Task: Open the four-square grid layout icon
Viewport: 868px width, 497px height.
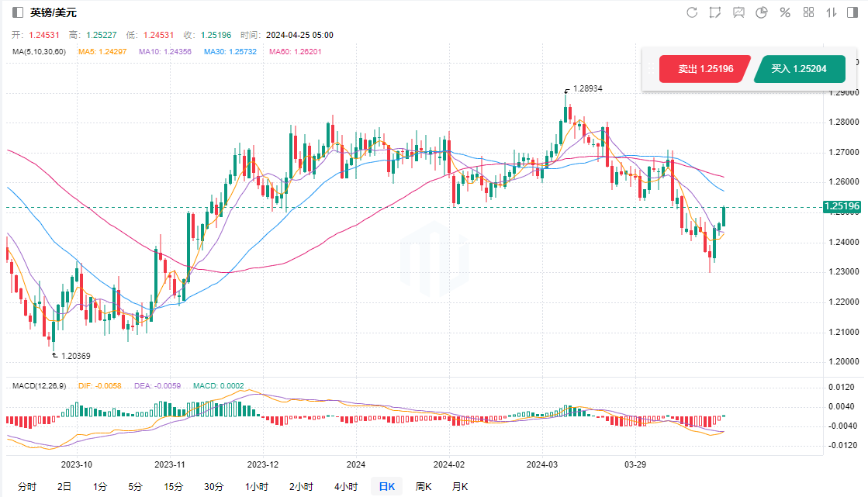Action: tap(808, 12)
